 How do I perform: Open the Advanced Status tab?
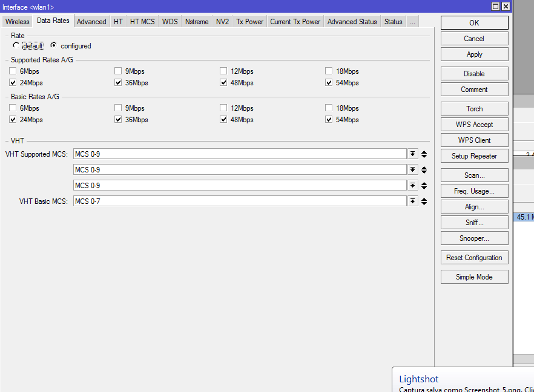(x=352, y=21)
